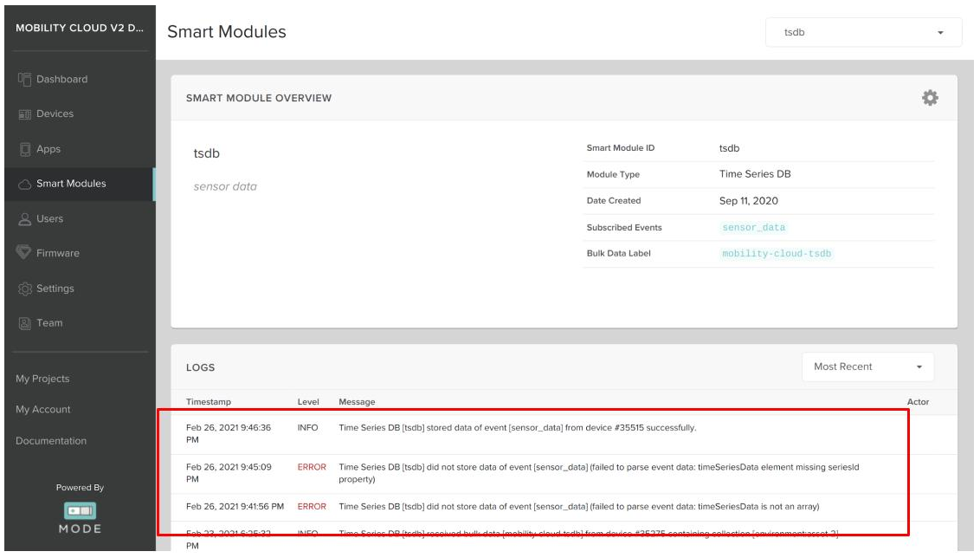
Task: Click the Time Series DB module type value
Action: pos(755,174)
